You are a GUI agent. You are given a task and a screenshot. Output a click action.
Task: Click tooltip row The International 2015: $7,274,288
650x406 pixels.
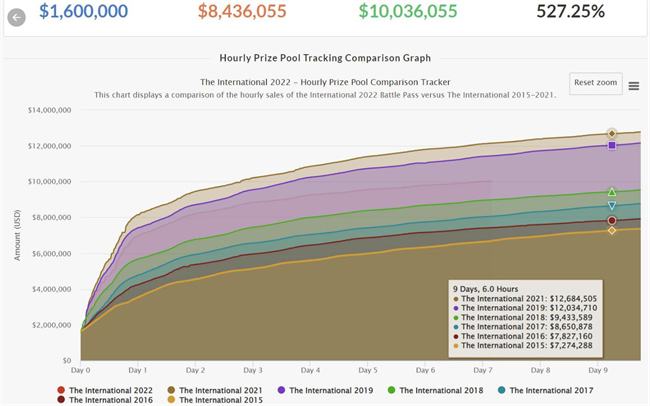(x=522, y=345)
